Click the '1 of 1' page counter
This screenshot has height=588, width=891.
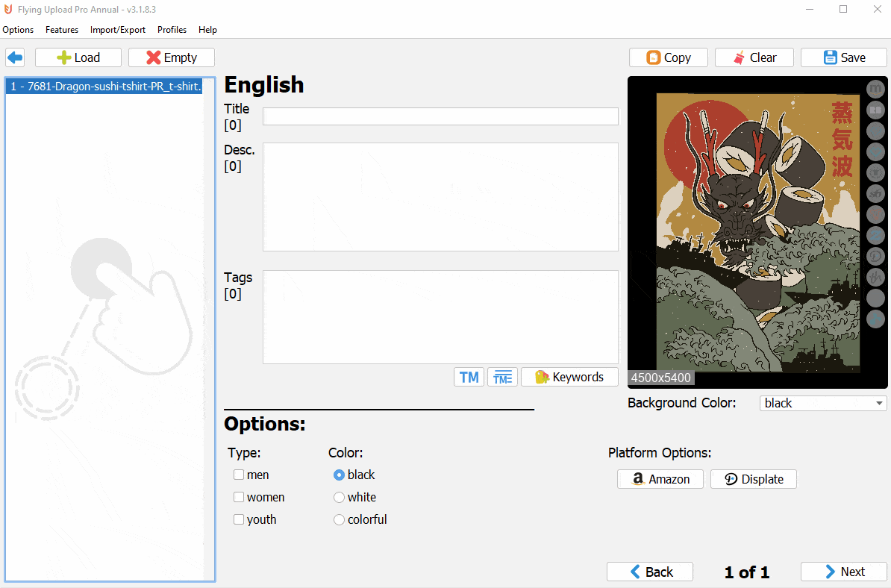coord(747,572)
